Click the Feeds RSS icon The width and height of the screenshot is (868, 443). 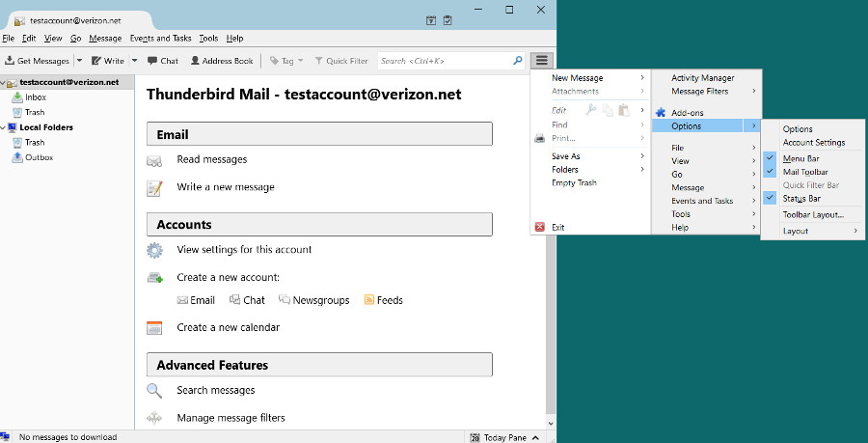tap(368, 300)
